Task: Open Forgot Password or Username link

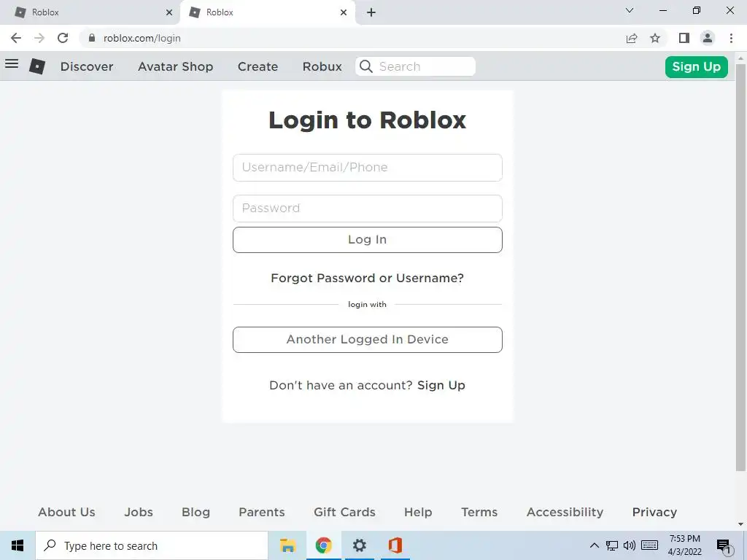Action: (x=367, y=278)
